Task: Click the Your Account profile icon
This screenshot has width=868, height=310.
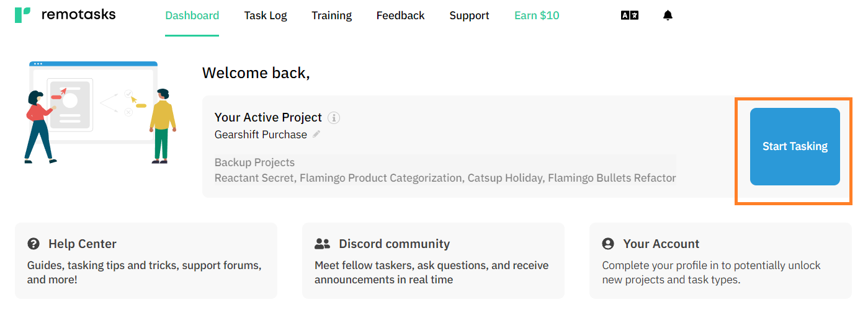Action: tap(608, 244)
